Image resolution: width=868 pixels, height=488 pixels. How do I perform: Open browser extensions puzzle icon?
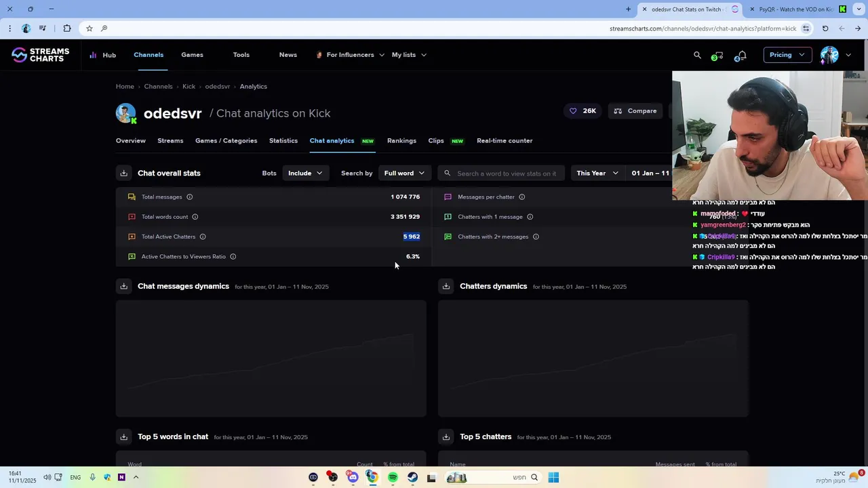(66, 28)
